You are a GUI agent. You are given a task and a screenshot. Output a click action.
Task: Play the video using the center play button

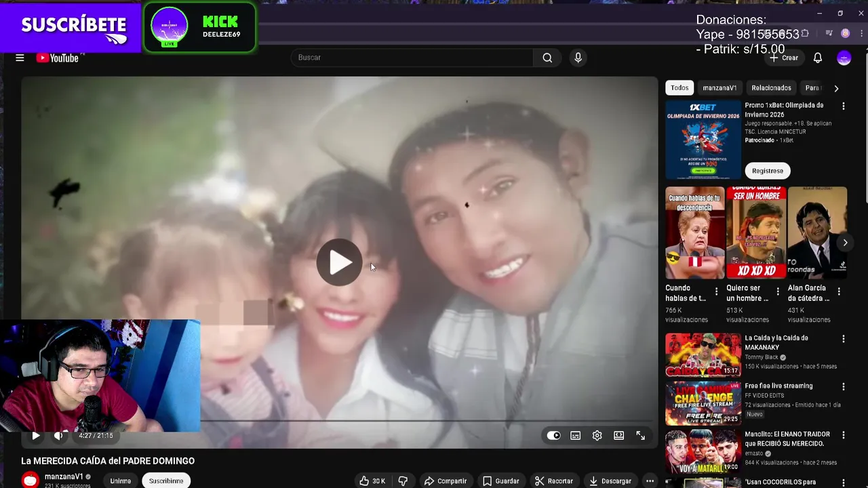(x=339, y=262)
